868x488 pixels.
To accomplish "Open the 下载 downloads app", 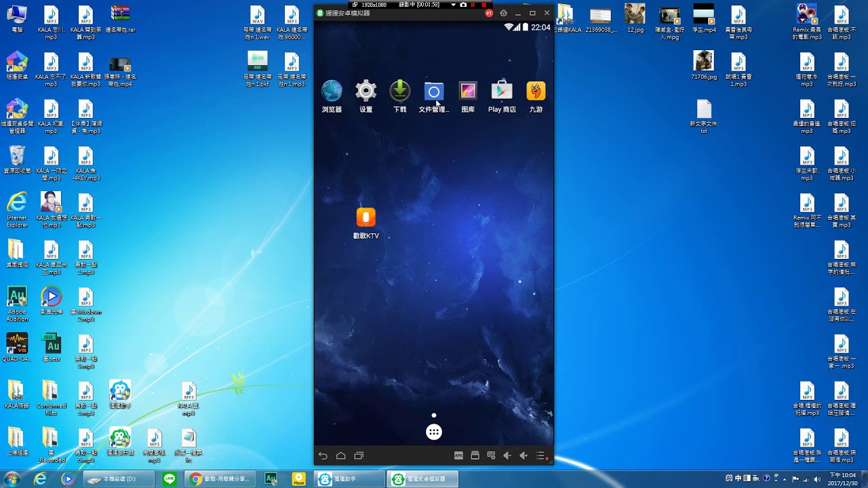I will coord(400,96).
